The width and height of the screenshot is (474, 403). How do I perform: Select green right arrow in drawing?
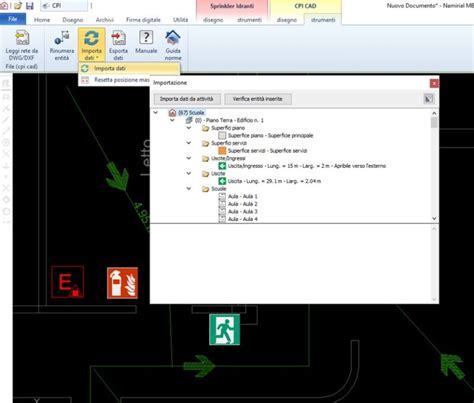[199, 366]
